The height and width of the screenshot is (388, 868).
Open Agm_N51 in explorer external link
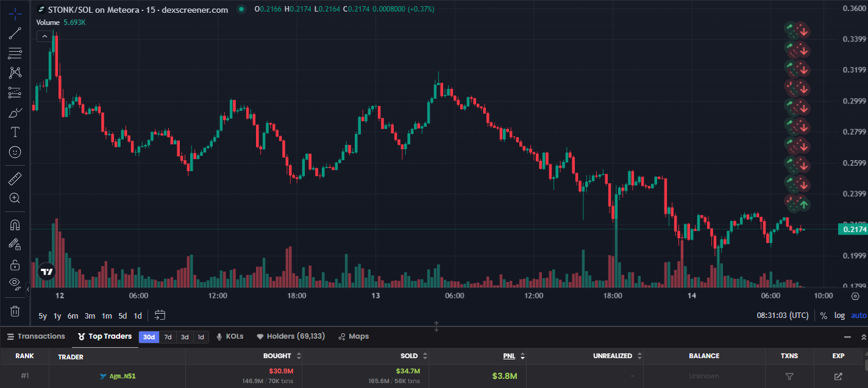(838, 376)
